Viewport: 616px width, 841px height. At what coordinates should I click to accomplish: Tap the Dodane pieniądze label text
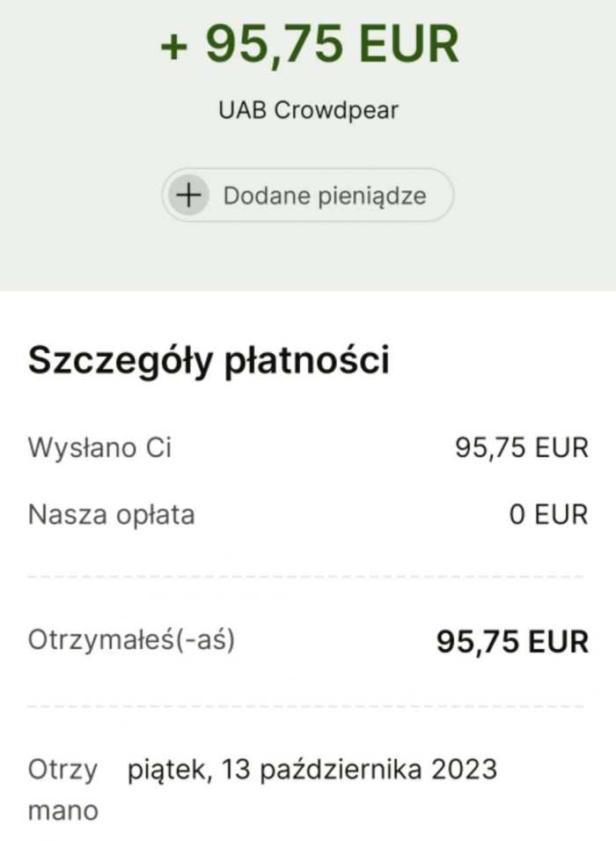[x=324, y=195]
